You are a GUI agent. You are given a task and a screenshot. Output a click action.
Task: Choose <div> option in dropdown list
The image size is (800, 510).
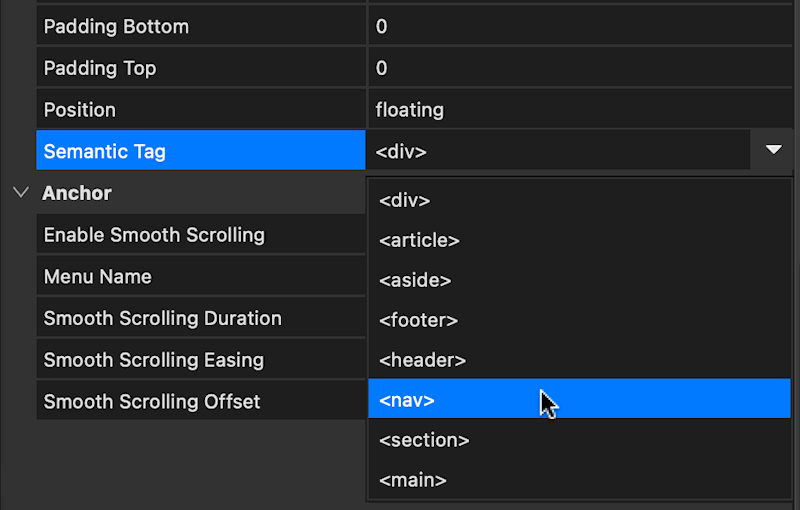[579, 200]
